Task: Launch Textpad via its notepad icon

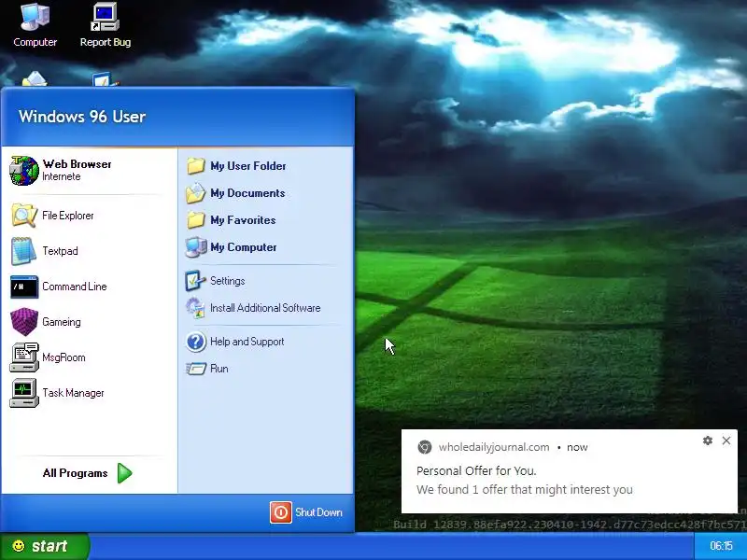Action: click(x=24, y=251)
